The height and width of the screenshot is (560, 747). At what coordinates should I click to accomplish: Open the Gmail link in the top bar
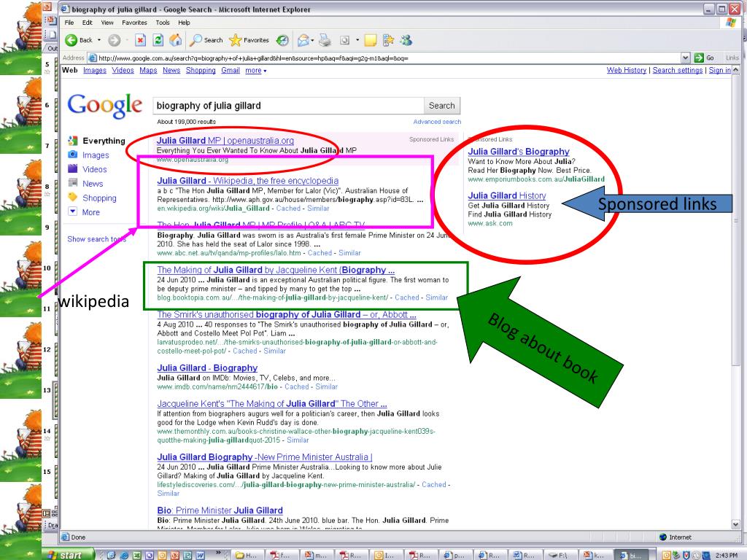pos(230,71)
